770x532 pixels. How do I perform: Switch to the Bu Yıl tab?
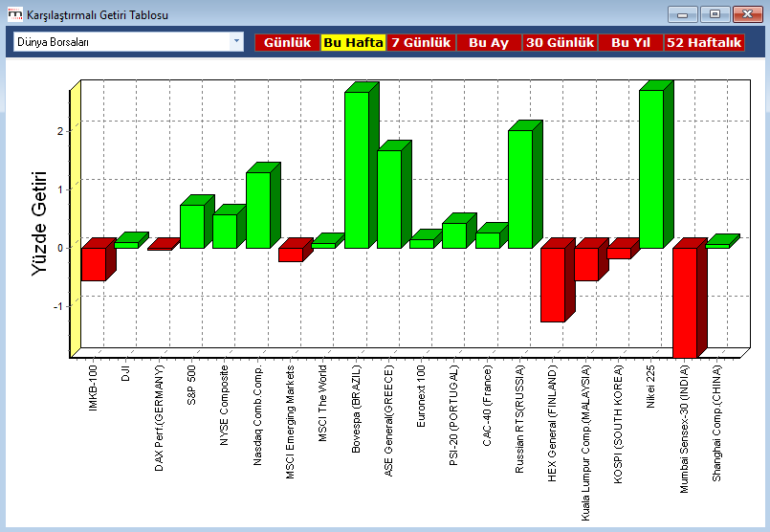point(630,42)
